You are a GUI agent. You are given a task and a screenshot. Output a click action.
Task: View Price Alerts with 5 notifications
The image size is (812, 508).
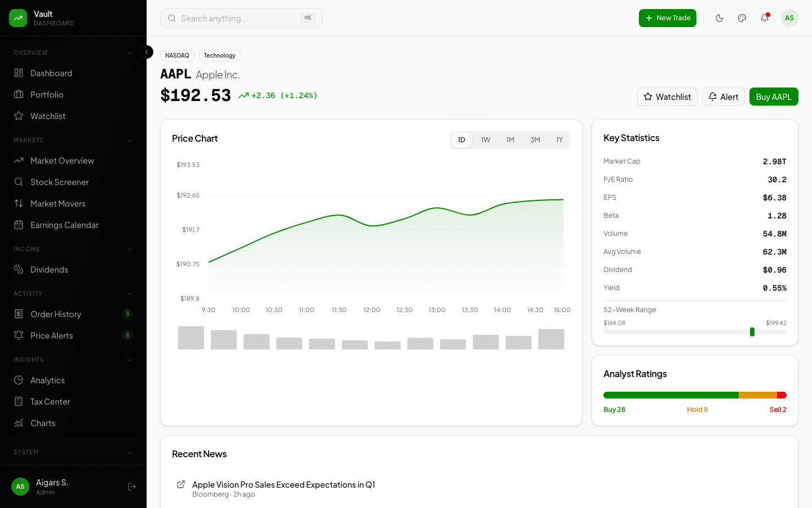click(52, 335)
